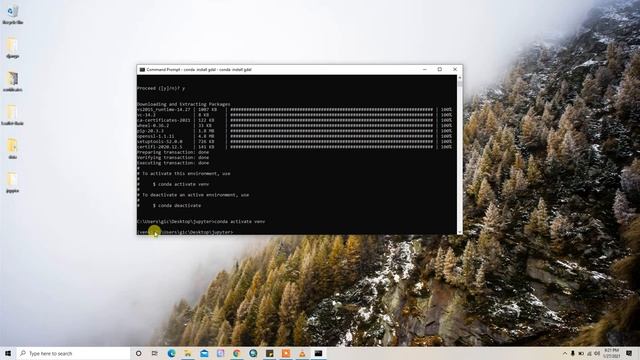
Task: Open the Mail app in taskbar
Action: click(x=204, y=353)
